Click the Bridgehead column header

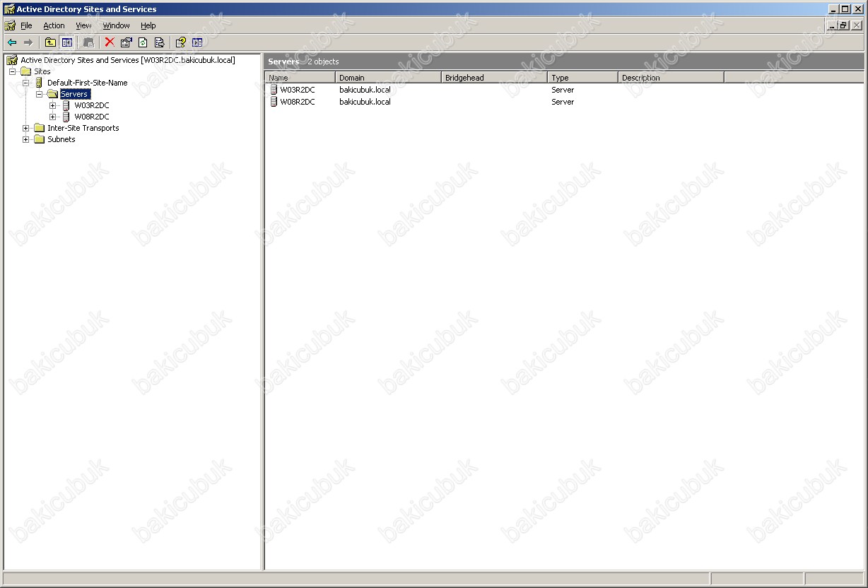[x=493, y=78]
